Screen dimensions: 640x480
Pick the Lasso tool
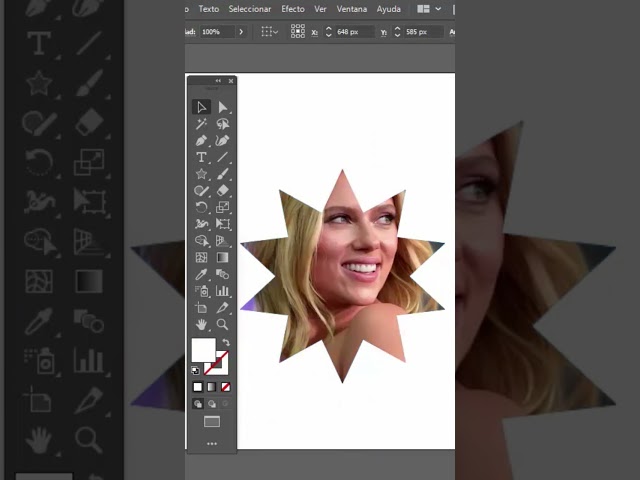click(222, 124)
